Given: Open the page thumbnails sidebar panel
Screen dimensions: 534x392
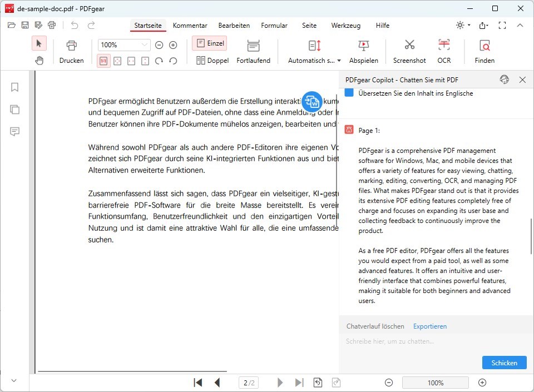Looking at the screenshot, I should click(x=14, y=110).
